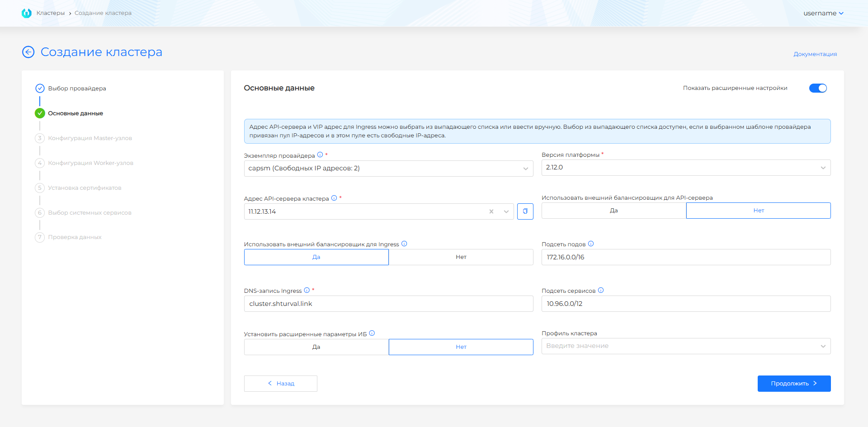This screenshot has height=427, width=868.
Task: Open the Экземпляр провайдера dropdown
Action: [388, 169]
